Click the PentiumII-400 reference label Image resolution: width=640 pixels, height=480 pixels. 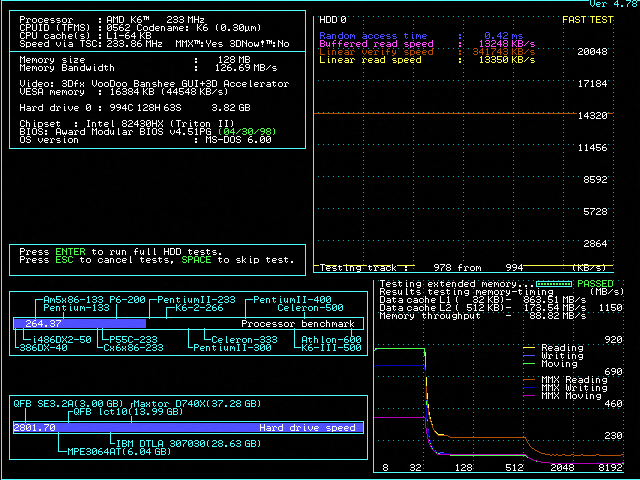coord(292,300)
